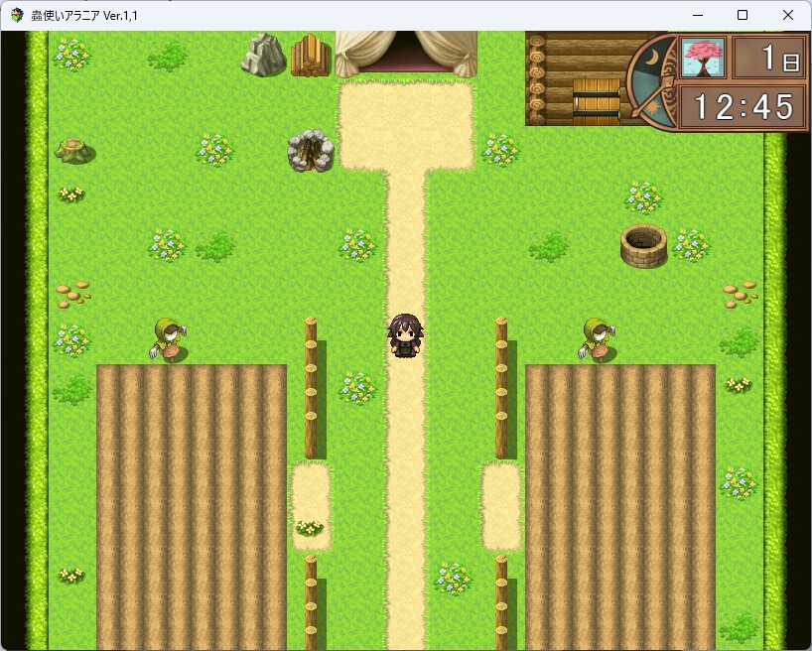812x651 pixels.
Task: Click the game icon in title bar
Action: click(17, 15)
